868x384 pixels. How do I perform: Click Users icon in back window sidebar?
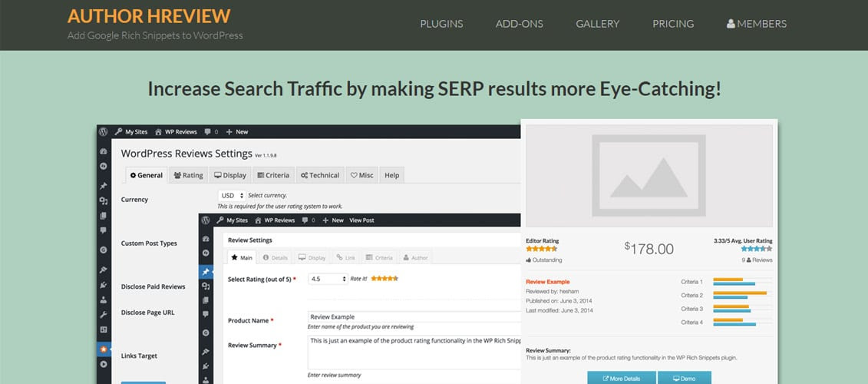[x=104, y=300]
